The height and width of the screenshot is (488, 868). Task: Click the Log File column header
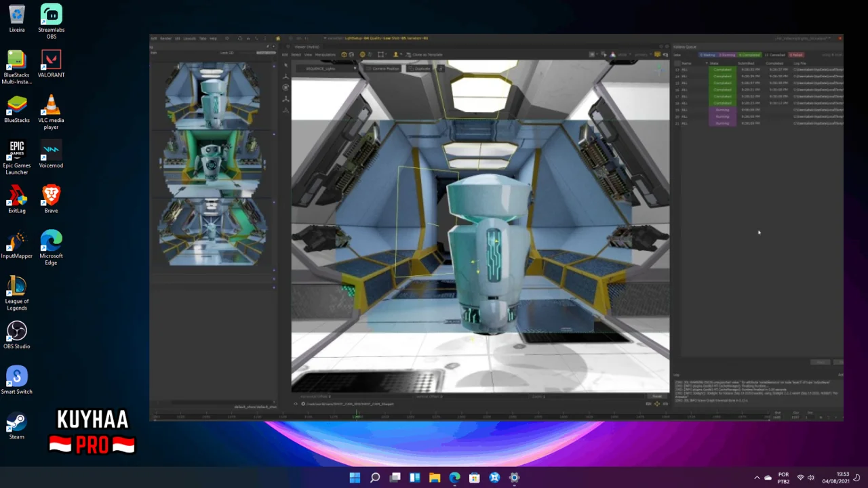click(x=800, y=64)
